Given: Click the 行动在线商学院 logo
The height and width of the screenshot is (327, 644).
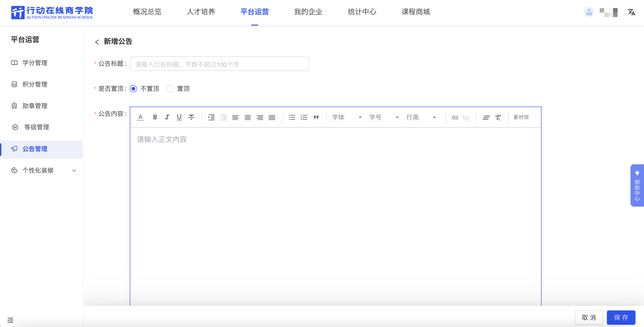Looking at the screenshot, I should [x=52, y=13].
